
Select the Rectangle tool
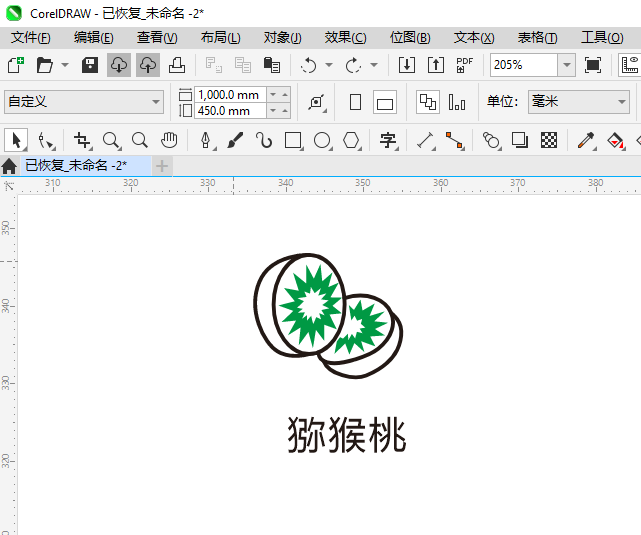tap(293, 141)
